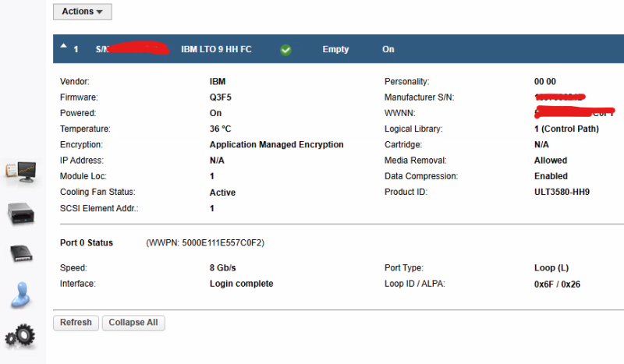624x364 pixels.
Task: Select the WWPN 5000E111E557C0F2 text
Action: [x=205, y=242]
